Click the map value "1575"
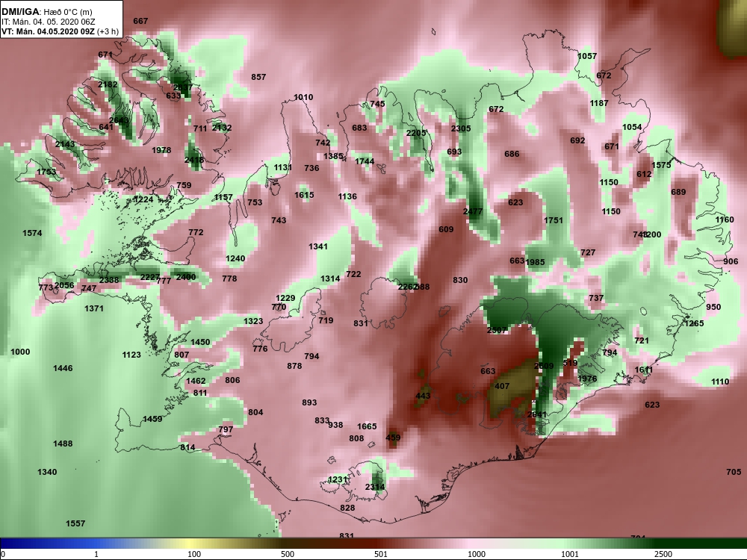The image size is (747, 560). (661, 165)
